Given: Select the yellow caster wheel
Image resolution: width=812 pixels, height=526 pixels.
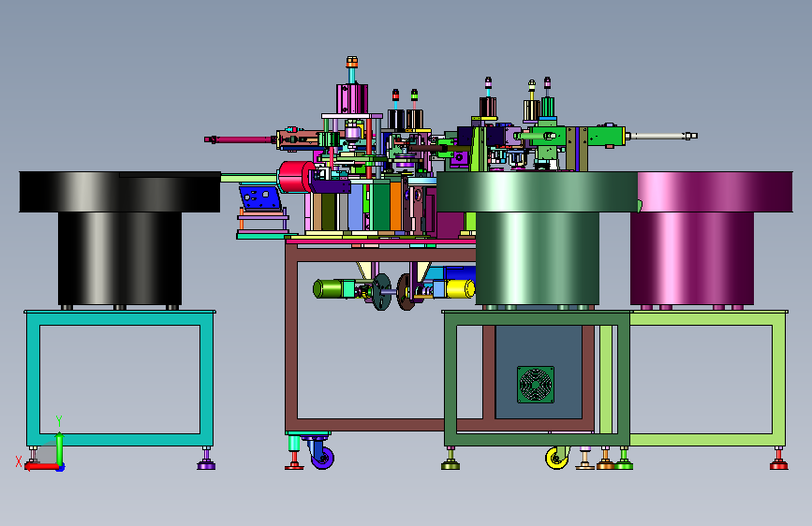Looking at the screenshot, I should tap(557, 459).
